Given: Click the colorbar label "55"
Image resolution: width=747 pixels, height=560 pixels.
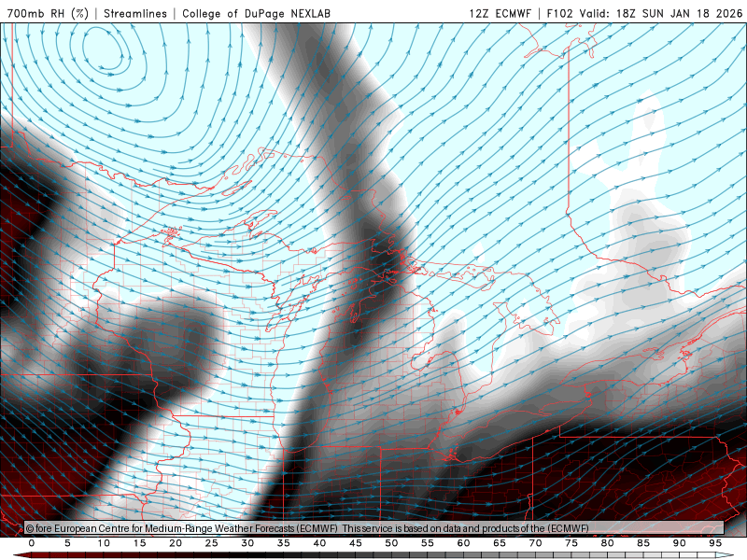Looking at the screenshot, I should pos(428,543).
